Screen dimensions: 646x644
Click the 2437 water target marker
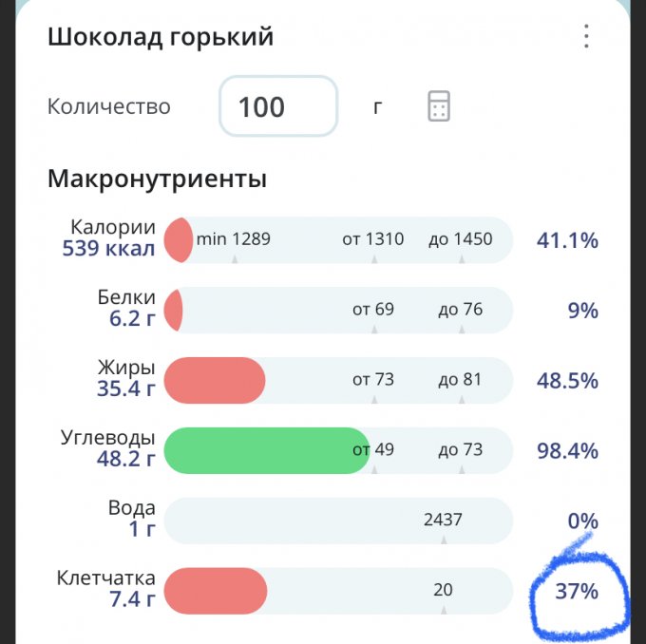click(x=443, y=520)
